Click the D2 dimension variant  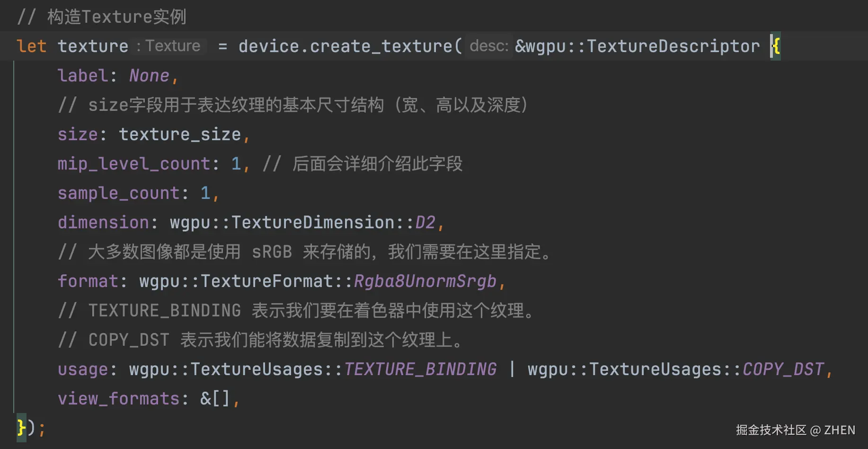[x=425, y=223]
